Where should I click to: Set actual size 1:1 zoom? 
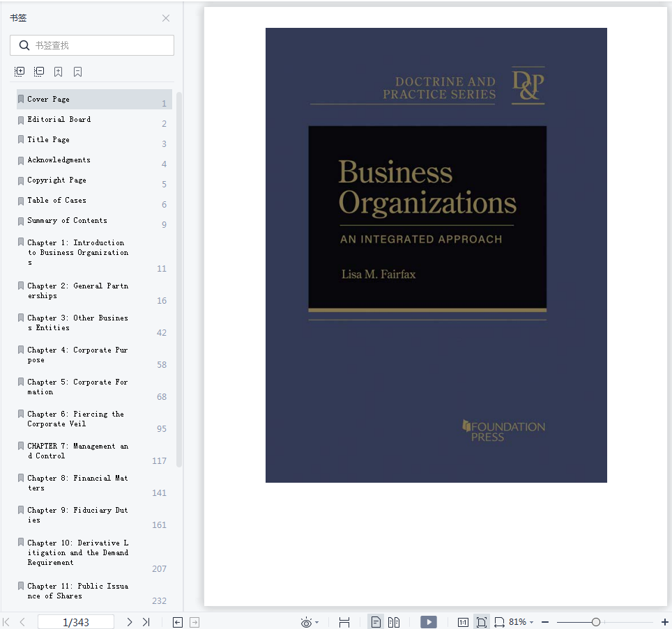tap(463, 622)
